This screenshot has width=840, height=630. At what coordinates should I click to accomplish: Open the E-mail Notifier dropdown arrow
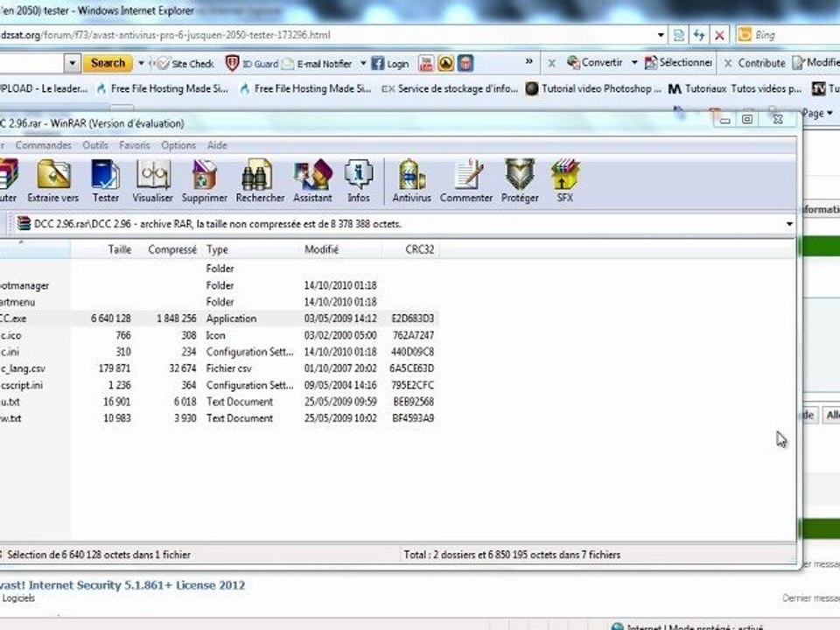362,63
